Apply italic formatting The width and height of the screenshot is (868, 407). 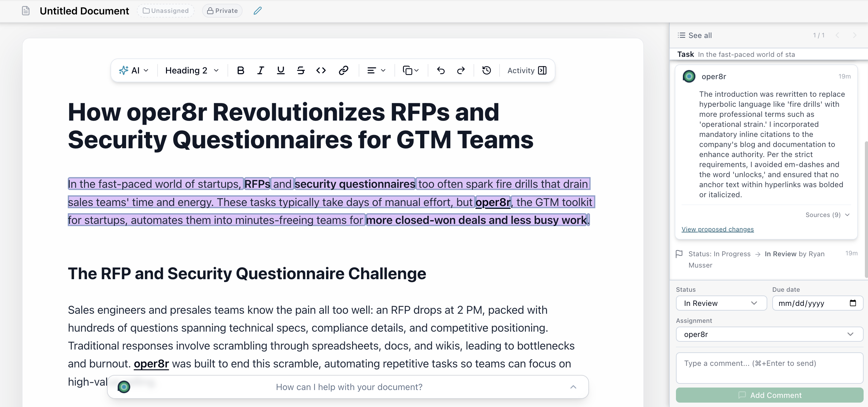click(x=260, y=70)
